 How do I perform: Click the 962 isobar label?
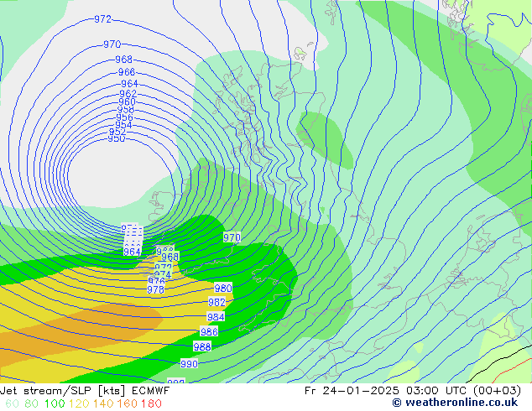(128, 93)
